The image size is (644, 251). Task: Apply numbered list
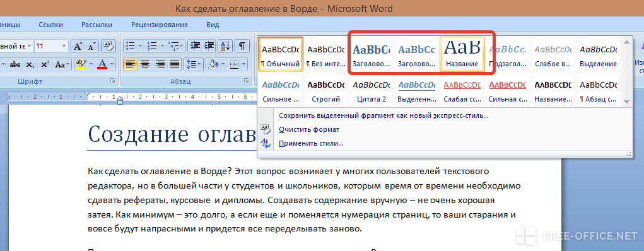click(x=152, y=45)
